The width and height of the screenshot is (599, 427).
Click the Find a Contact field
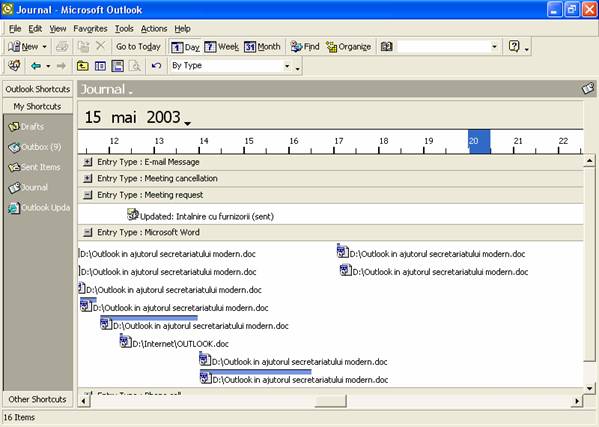(x=444, y=47)
